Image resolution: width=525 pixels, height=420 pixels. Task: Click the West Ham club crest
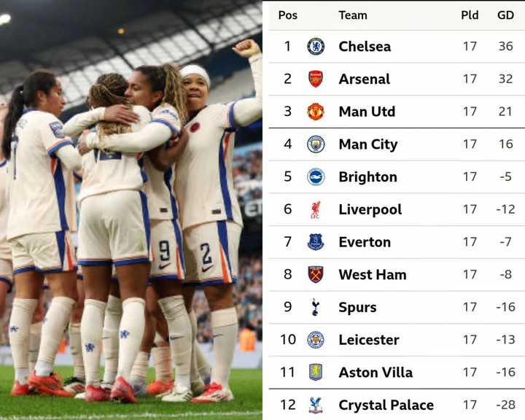pyautogui.click(x=316, y=275)
